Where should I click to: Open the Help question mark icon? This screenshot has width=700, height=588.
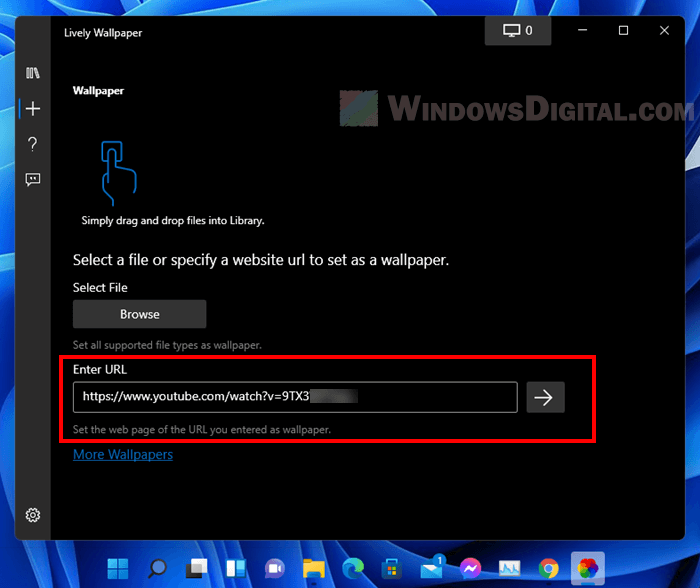(33, 144)
